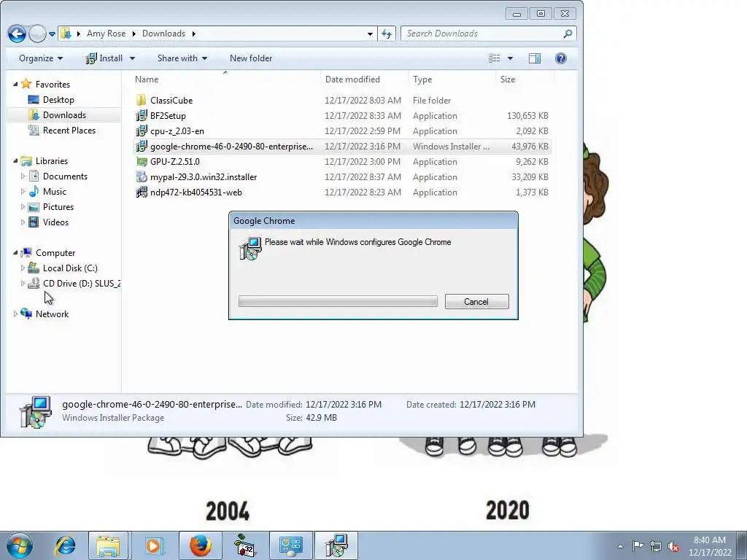Viewport: 747px width, 560px height.
Task: Select the cpu-z_2.03-en installer icon
Action: 141,131
